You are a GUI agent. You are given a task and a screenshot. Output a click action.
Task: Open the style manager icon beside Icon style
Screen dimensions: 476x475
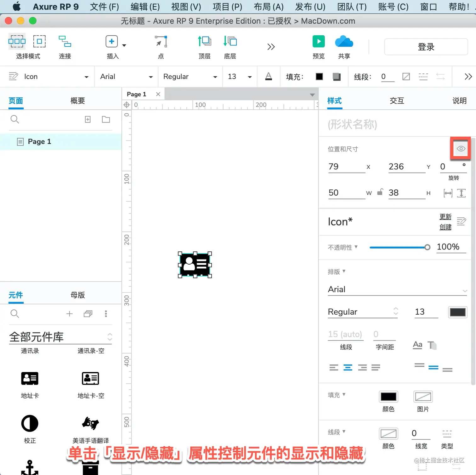click(x=13, y=77)
